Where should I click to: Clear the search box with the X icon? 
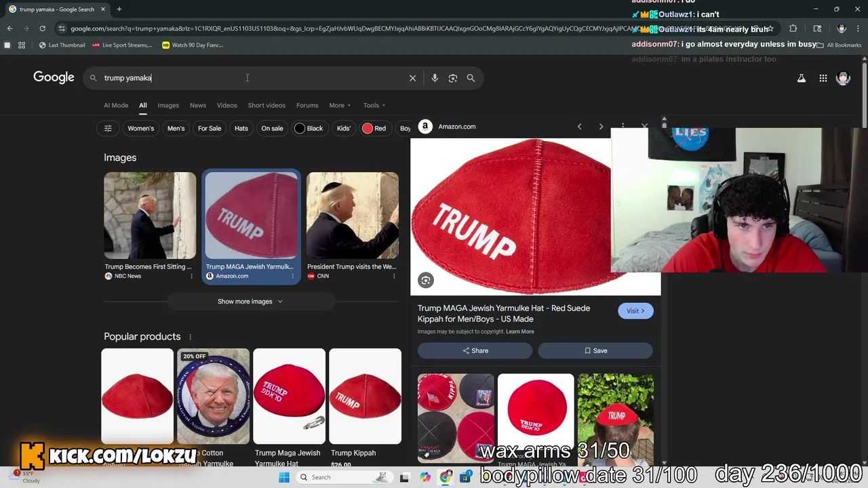[x=412, y=78]
